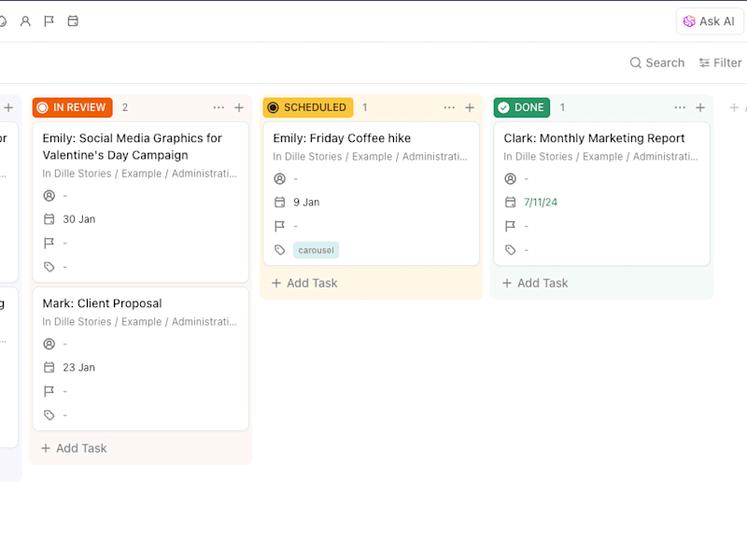Set priority flag on Social Media Graphics card
747x560 pixels.
tap(49, 244)
